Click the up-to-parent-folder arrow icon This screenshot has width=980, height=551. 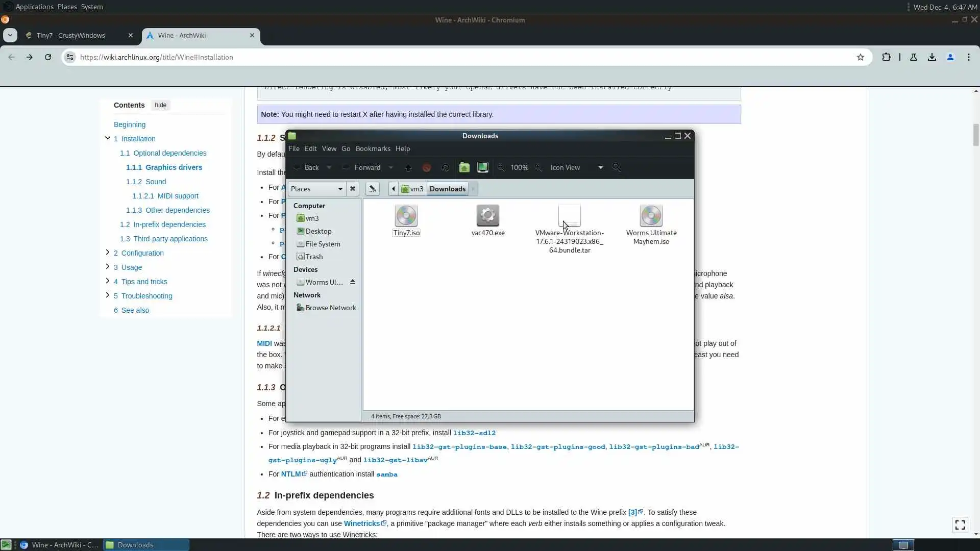click(408, 167)
